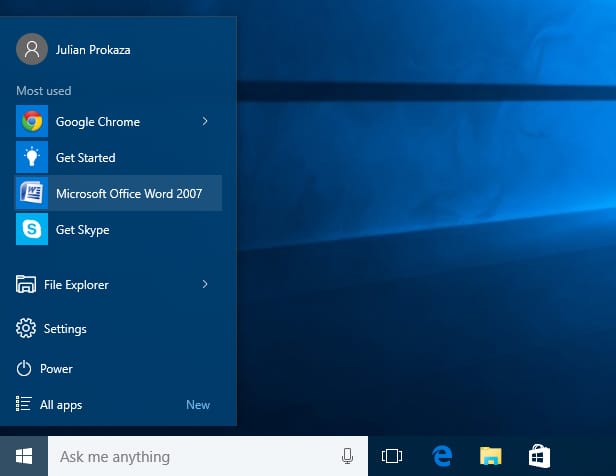Focus the Ask me anything search box
This screenshot has width=616, height=476.
[x=208, y=456]
